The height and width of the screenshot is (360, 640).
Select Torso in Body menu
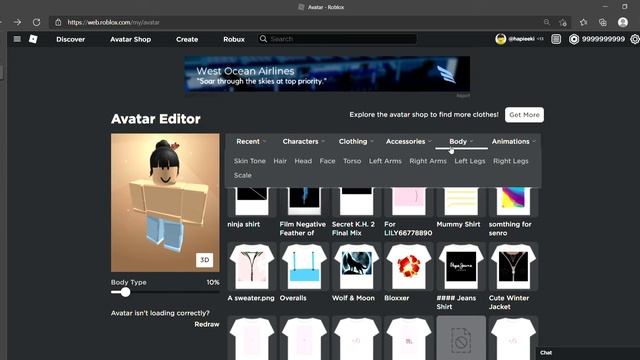pyautogui.click(x=352, y=161)
